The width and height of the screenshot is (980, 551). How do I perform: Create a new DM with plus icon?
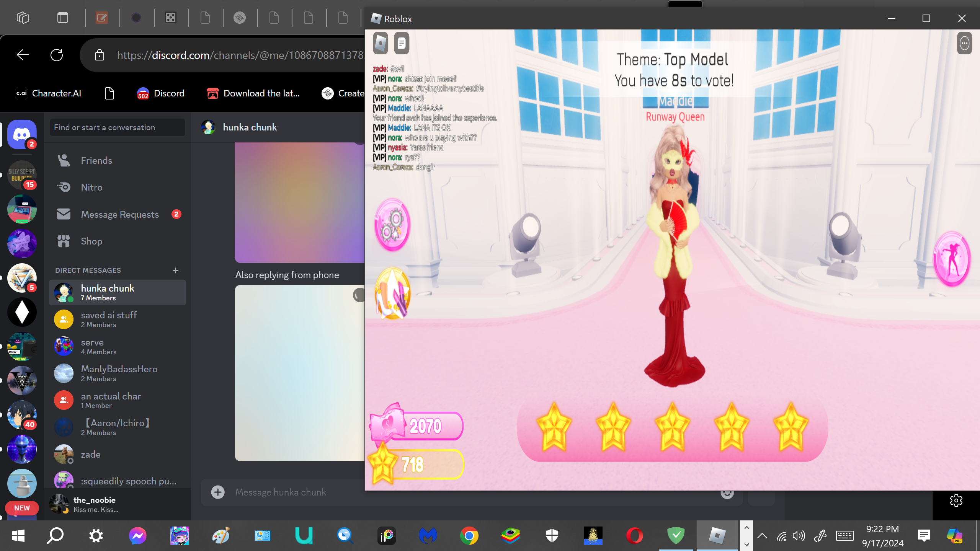176,271
